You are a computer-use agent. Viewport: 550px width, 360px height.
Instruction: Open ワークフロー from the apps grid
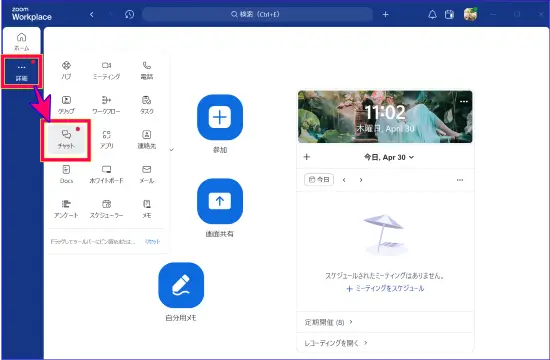click(x=106, y=105)
